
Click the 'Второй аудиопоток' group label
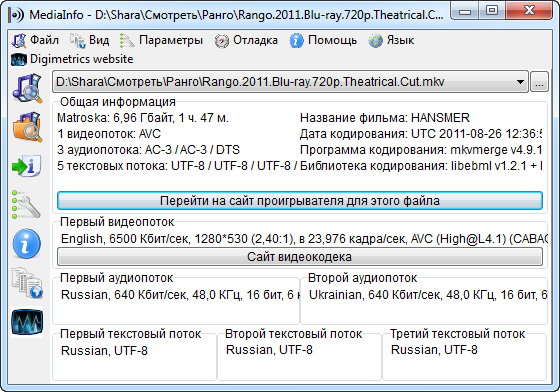pyautogui.click(x=362, y=278)
